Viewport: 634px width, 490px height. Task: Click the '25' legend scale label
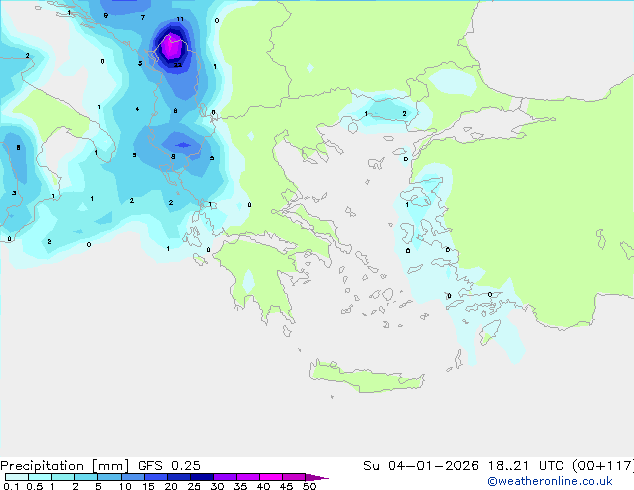(194, 486)
